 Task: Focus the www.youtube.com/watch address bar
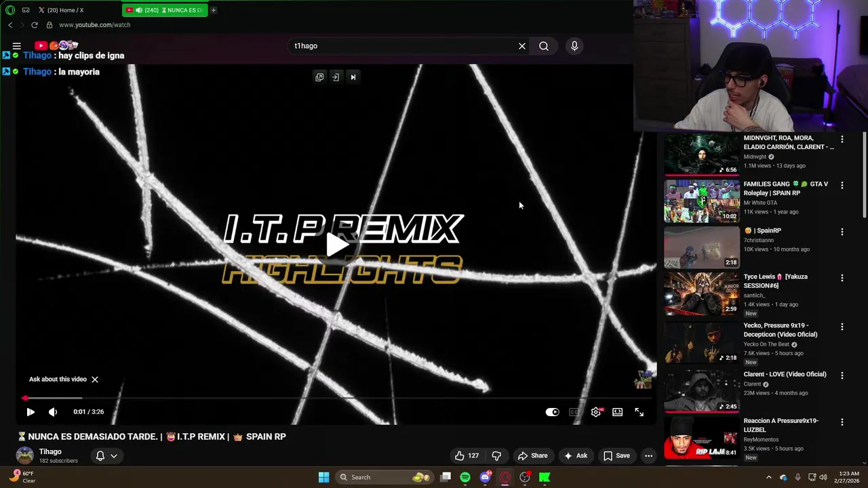(x=95, y=25)
